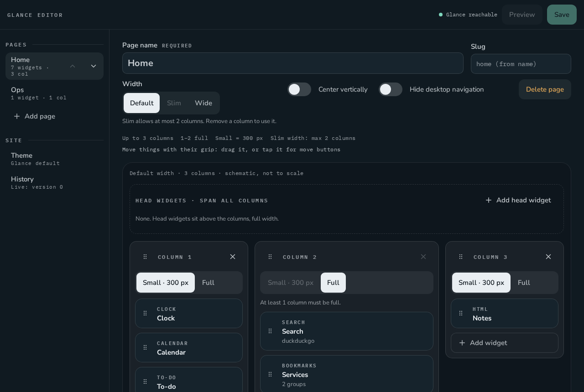The height and width of the screenshot is (392, 584).
Task: Enable the Hide desktop navigation switch
Action: pyautogui.click(x=391, y=89)
